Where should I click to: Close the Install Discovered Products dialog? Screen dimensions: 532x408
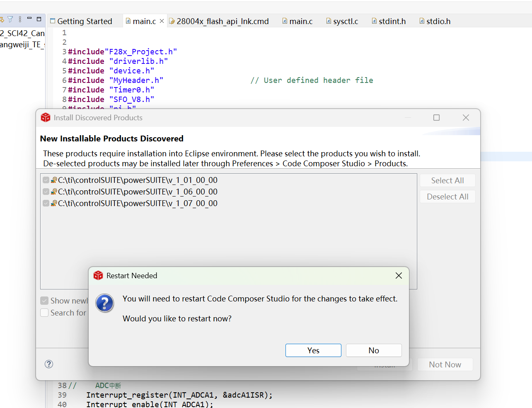pos(466,118)
